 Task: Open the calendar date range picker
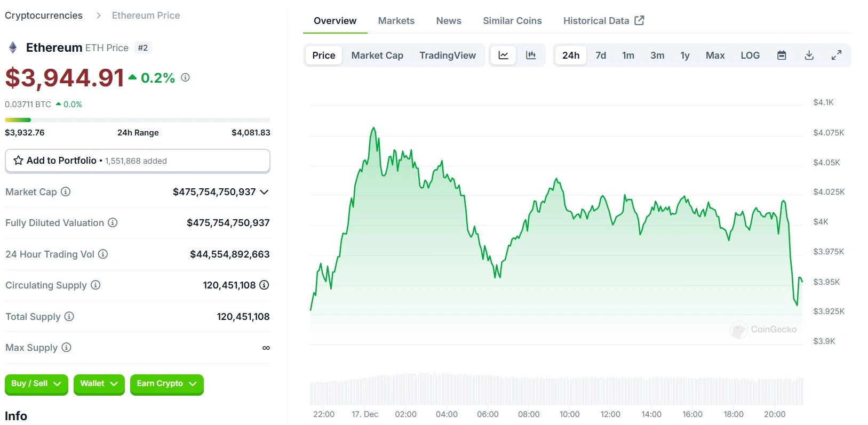tap(782, 55)
